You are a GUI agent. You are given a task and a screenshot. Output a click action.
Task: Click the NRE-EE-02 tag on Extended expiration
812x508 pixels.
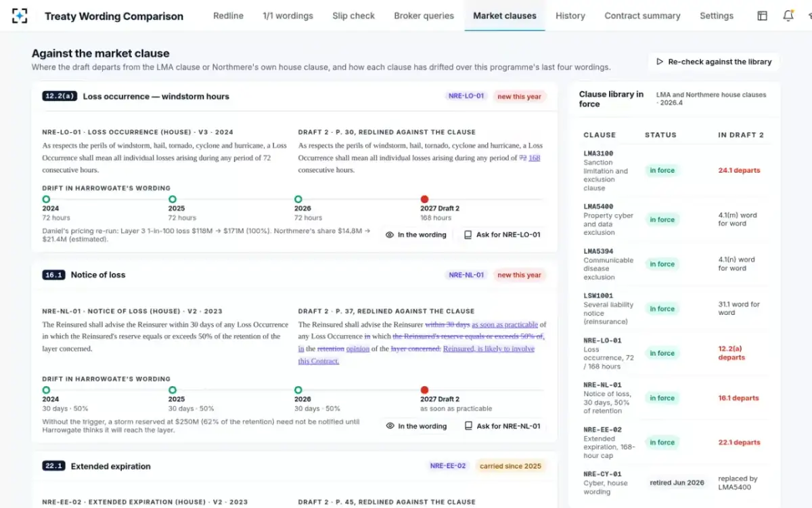448,466
